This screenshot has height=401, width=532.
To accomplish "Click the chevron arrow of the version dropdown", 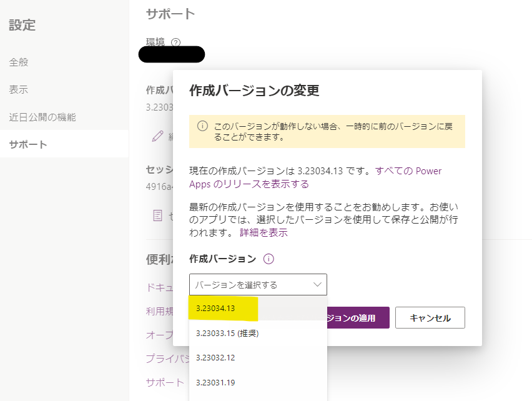I will (x=317, y=285).
